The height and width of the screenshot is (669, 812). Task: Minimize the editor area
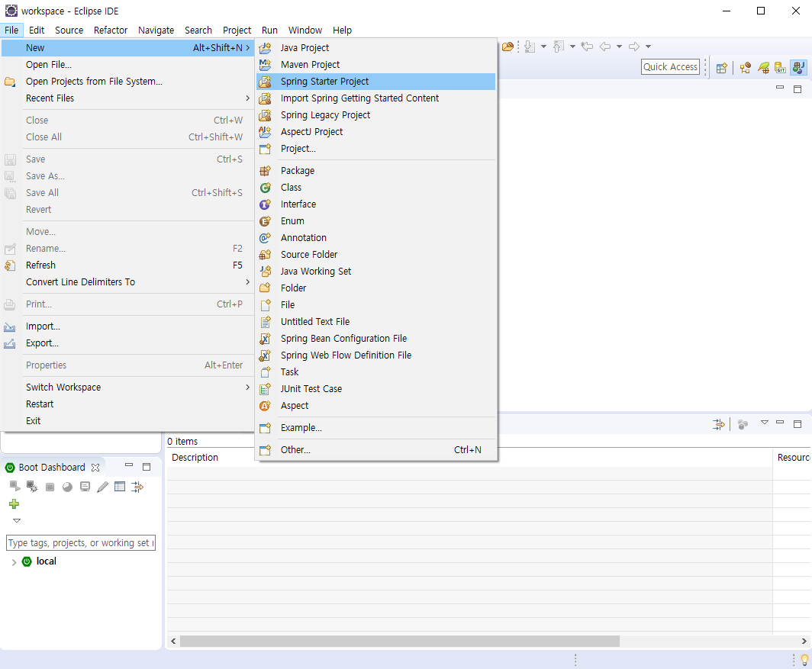coord(780,88)
